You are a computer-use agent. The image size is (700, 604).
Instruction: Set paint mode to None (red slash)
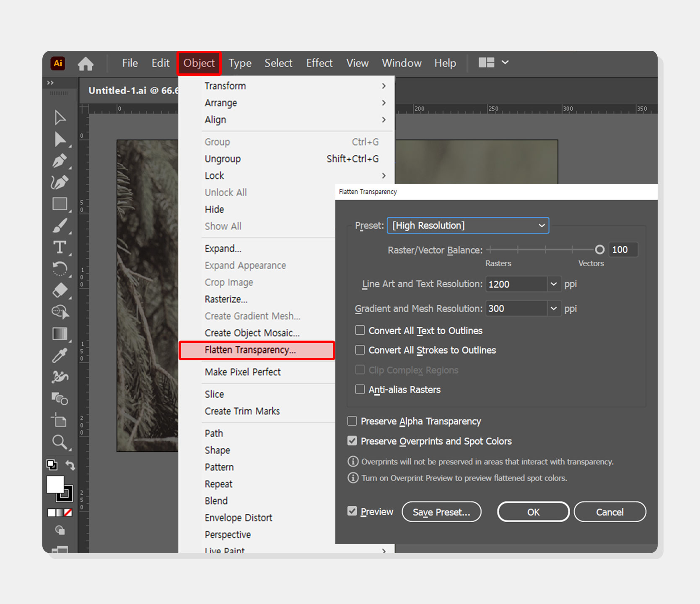click(68, 513)
